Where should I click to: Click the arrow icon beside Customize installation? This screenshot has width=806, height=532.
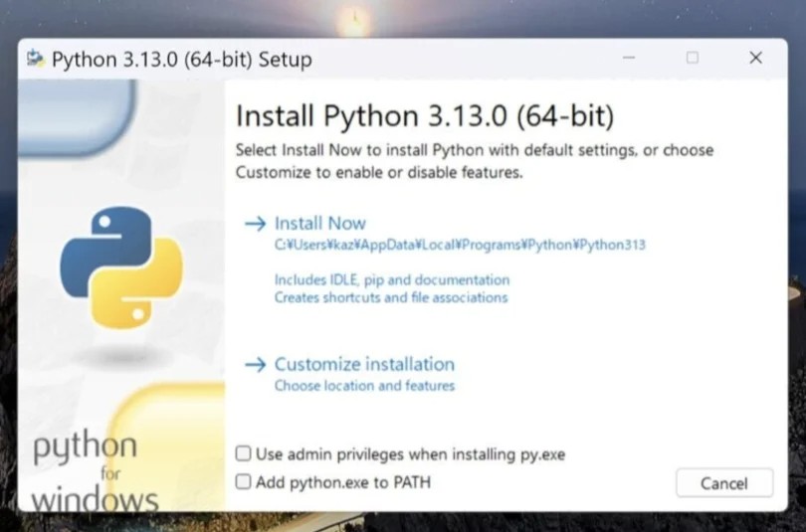256,365
